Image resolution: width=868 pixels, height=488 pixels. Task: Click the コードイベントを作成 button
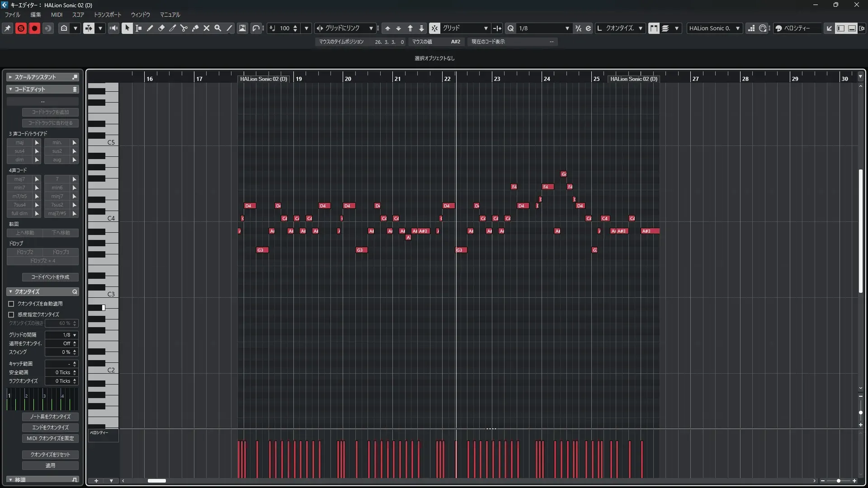click(50, 277)
